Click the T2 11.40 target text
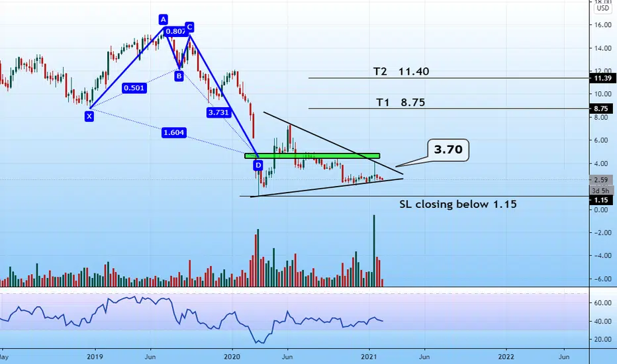Image resolution: width=617 pixels, height=364 pixels. pyautogui.click(x=401, y=71)
